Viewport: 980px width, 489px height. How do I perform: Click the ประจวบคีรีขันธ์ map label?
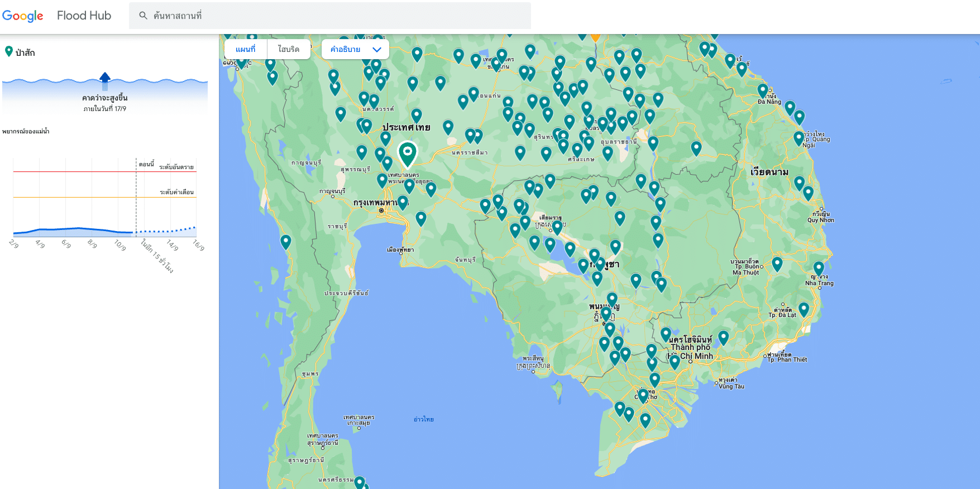click(346, 293)
